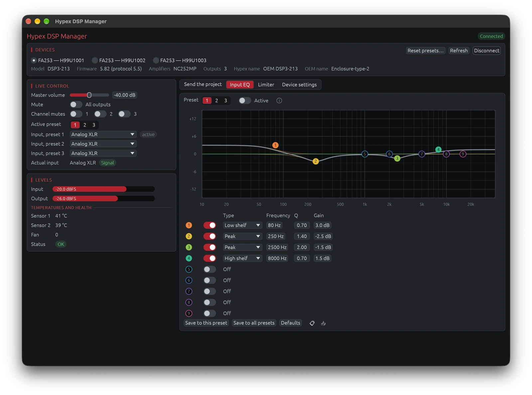The image size is (532, 395).
Task: Click band 4 teal number badge in list
Action: tap(189, 258)
